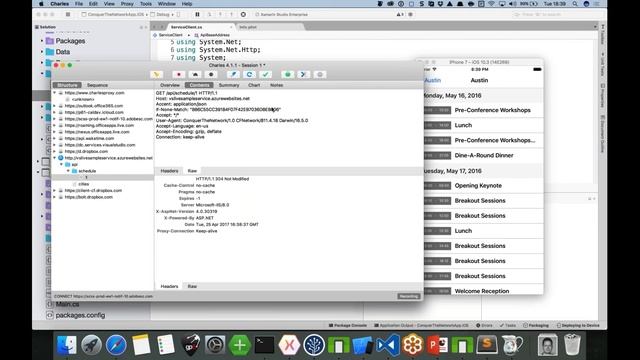Image resolution: width=640 pixels, height=360 pixels.
Task: Switch response pane to Raw tab
Action: tap(192, 171)
